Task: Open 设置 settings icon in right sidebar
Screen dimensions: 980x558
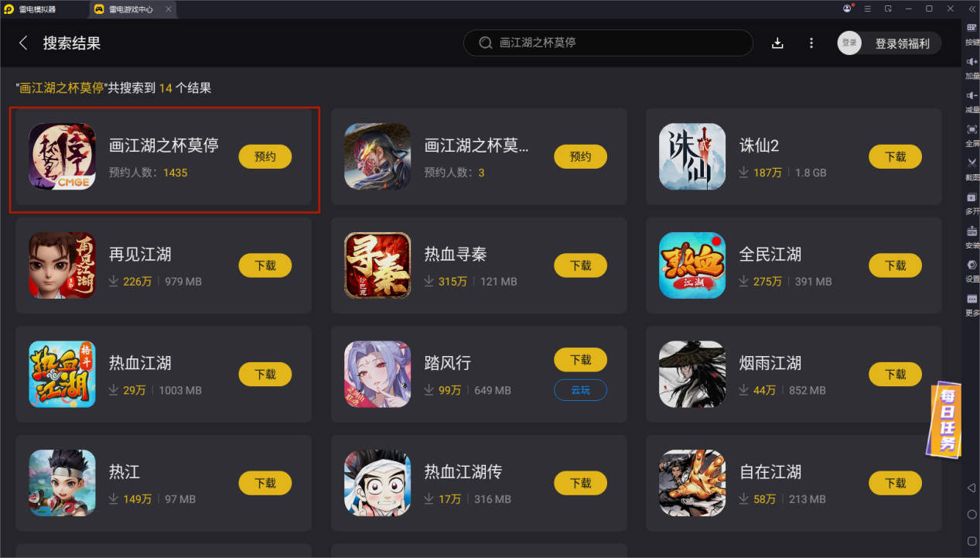Action: click(971, 270)
